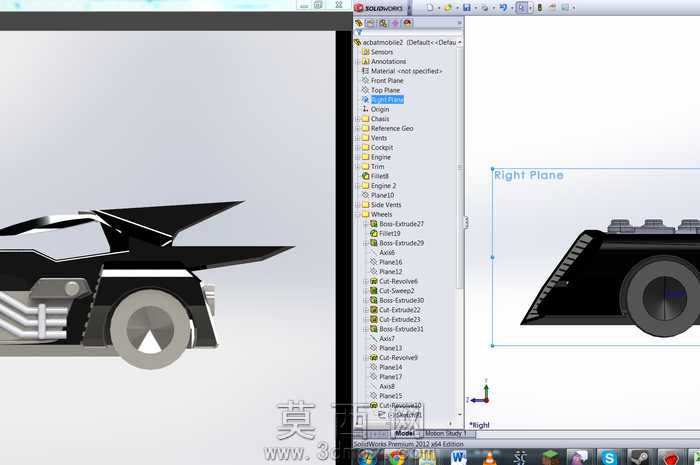This screenshot has height=465, width=700.
Task: Switch to the Model tab
Action: 404,433
